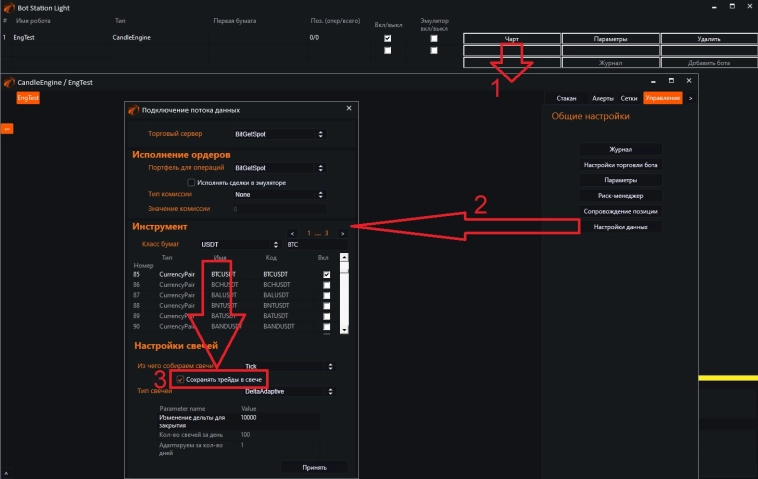This screenshot has height=479, width=758.
Task: Uncheck the BTCUSDT instrument checkbox
Action: [x=326, y=274]
